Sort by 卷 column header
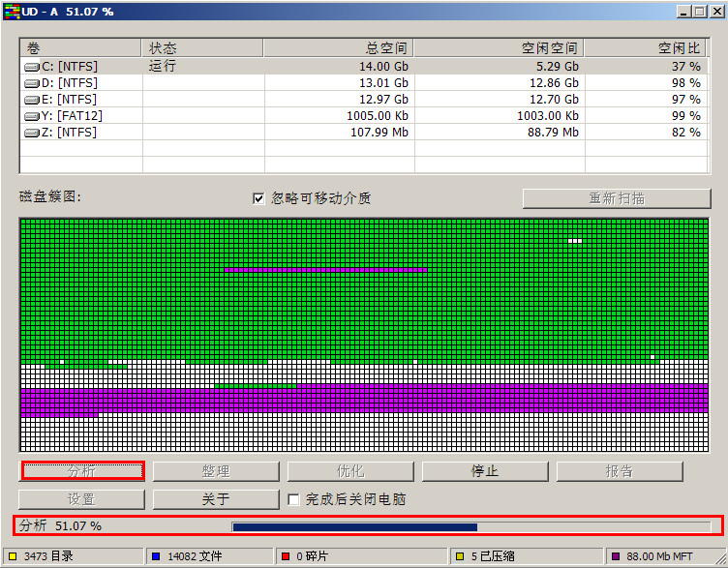Viewport: 728px width, 568px height. (x=80, y=47)
